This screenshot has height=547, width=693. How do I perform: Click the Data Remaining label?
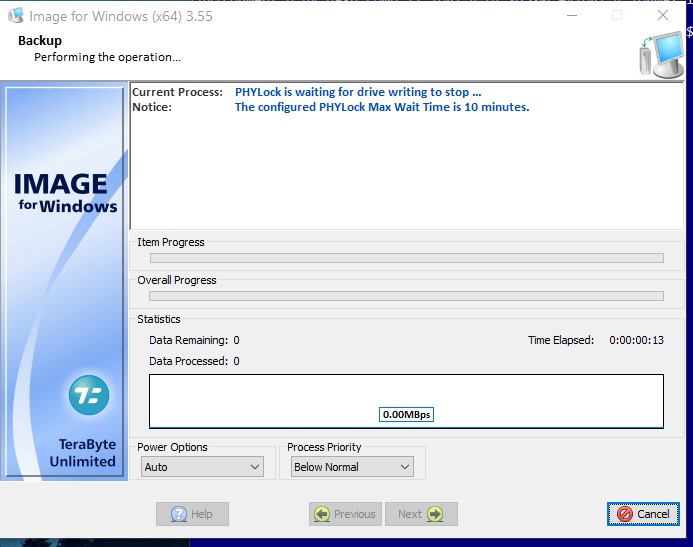point(189,340)
